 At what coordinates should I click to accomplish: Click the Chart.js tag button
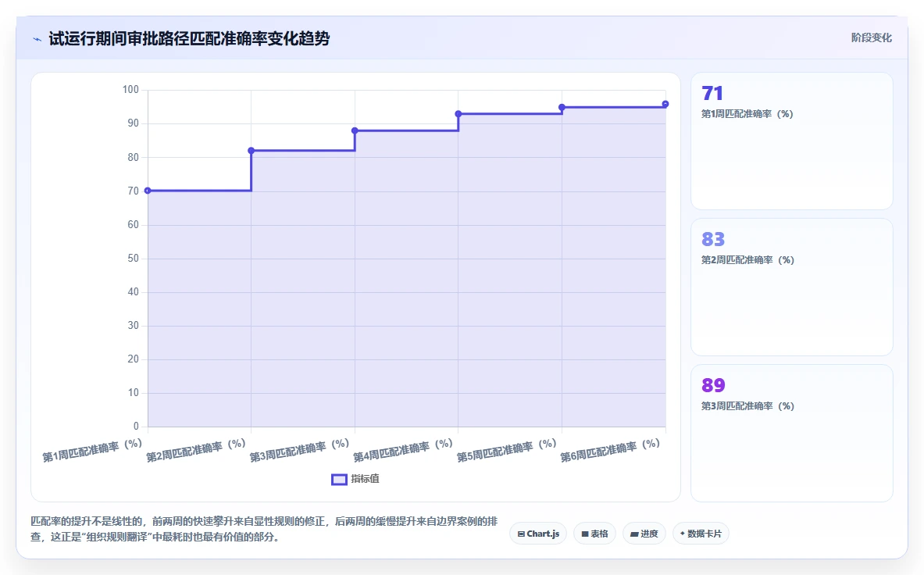tap(538, 534)
